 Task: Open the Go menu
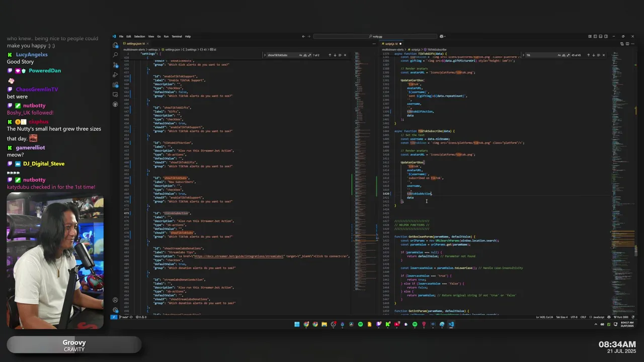(159, 36)
